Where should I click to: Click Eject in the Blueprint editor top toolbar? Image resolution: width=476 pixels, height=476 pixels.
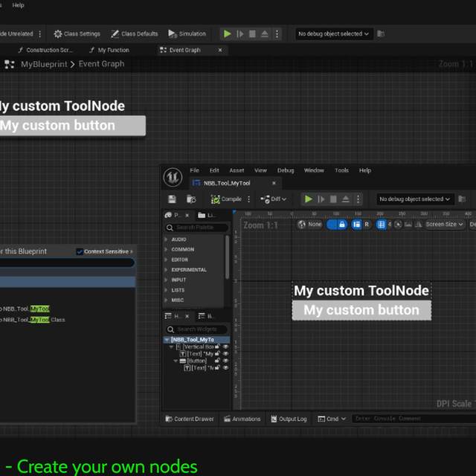pyautogui.click(x=265, y=33)
